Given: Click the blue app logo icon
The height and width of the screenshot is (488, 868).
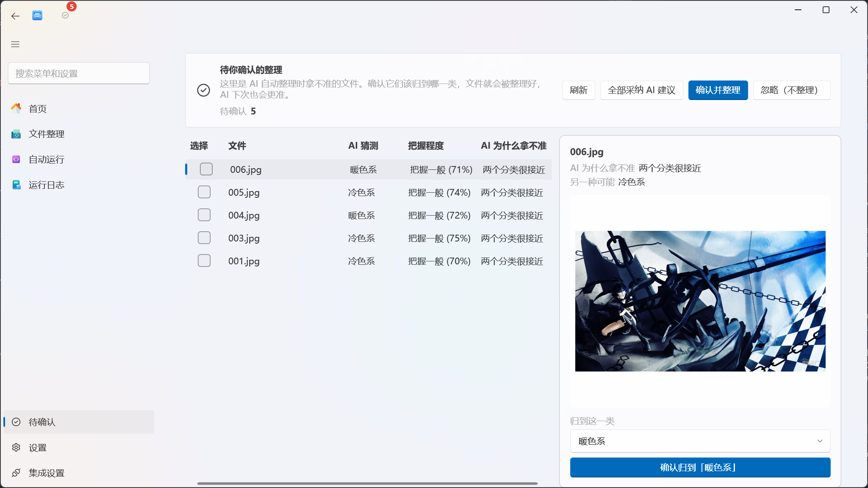Looking at the screenshot, I should tap(37, 16).
